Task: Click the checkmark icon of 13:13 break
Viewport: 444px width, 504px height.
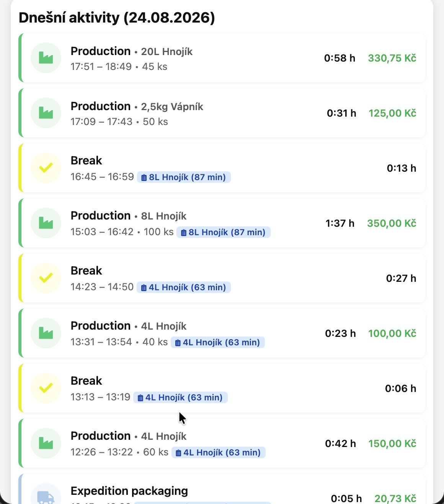Action: pos(46,388)
